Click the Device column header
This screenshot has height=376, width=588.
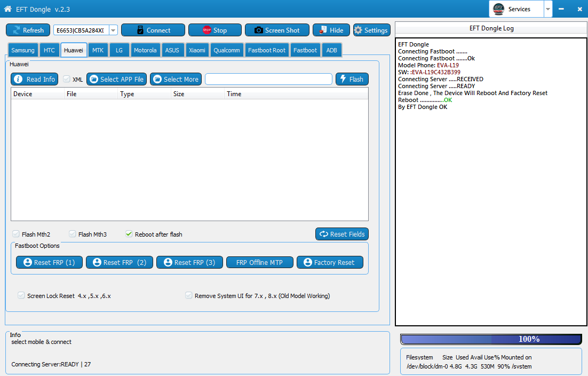pos(37,94)
